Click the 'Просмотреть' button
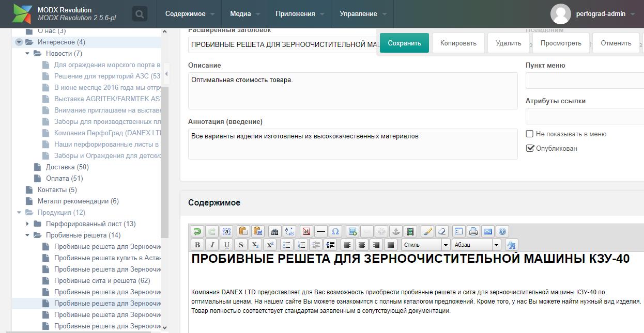The image size is (644, 333). [561, 43]
